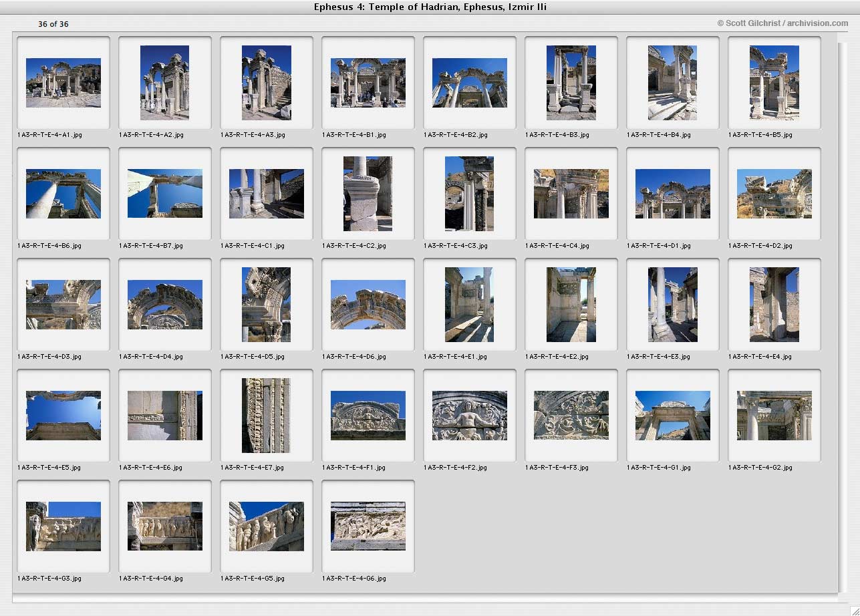Click the 1A3-R-T-E-4-B6.jpg column close-up thumbnail

[63, 194]
